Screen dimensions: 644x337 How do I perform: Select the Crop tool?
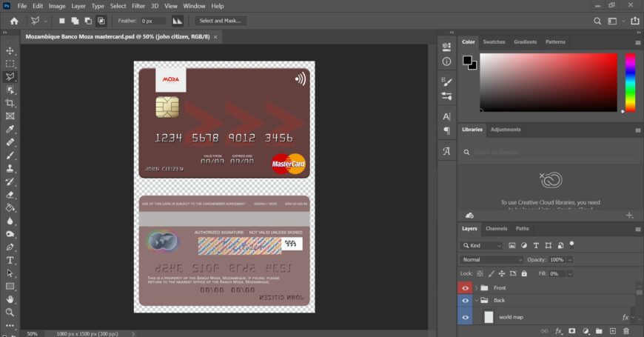click(10, 103)
